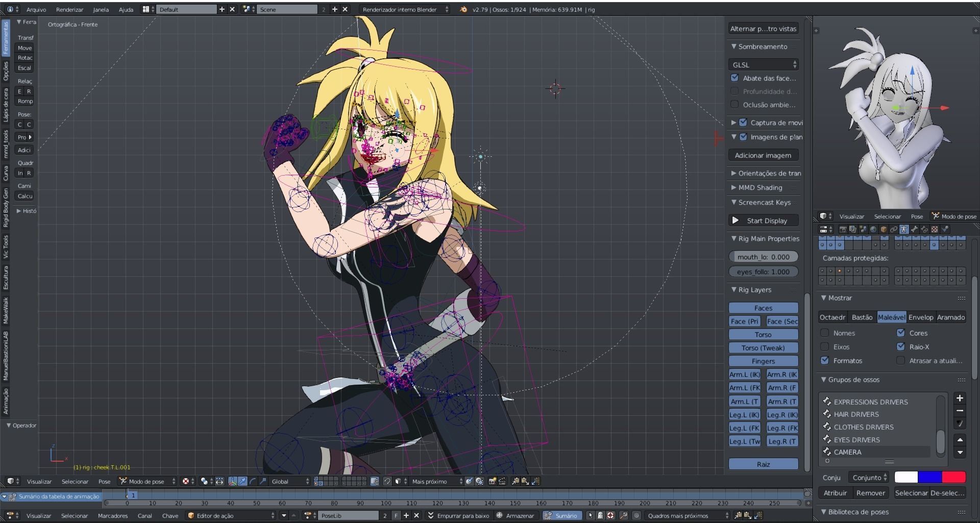Expand the MMD Shading panel

(x=756, y=187)
